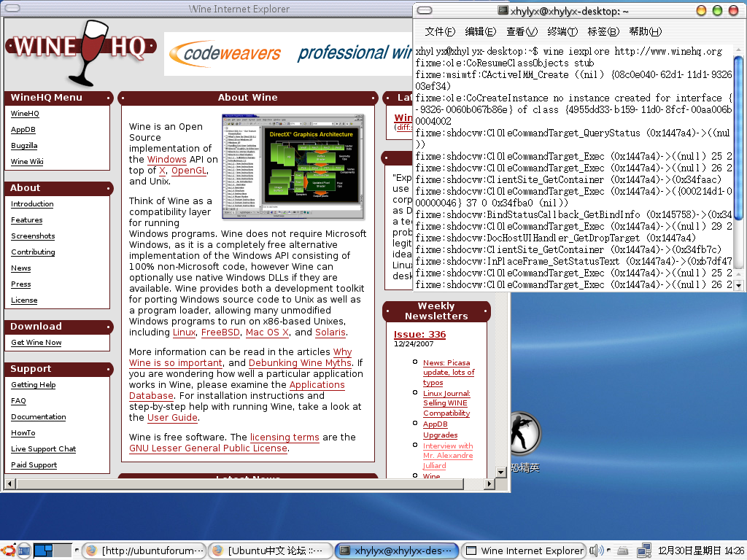
Task: Click the show desktop icon in taskbar
Action: [x=24, y=551]
